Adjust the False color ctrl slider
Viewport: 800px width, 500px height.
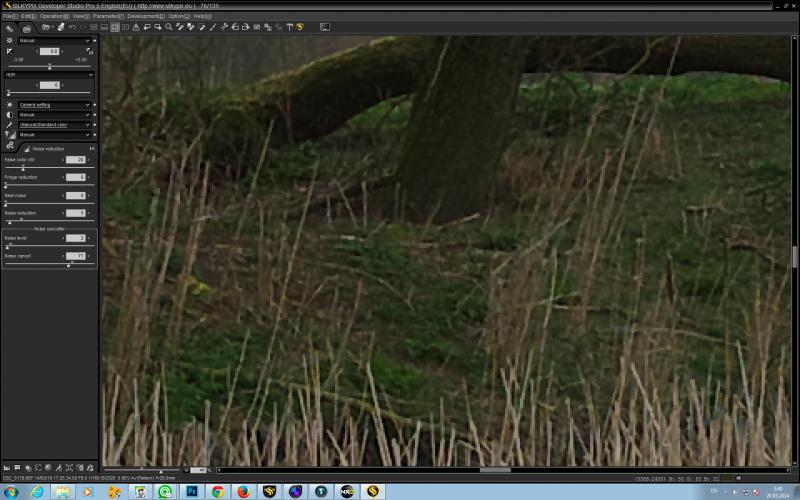click(x=49, y=168)
